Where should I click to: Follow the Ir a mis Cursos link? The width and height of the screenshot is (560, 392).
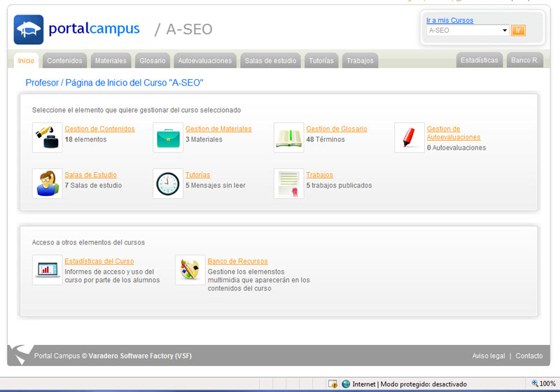point(449,20)
